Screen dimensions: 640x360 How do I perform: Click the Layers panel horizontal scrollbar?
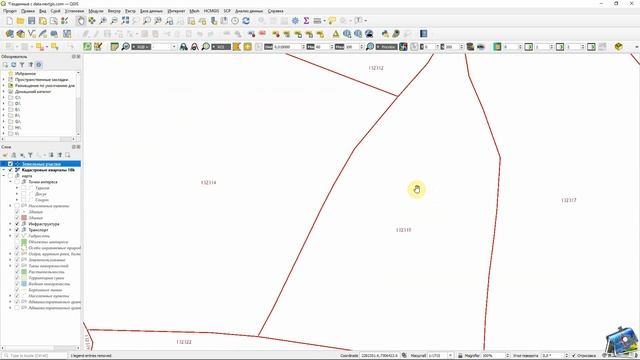(41, 348)
